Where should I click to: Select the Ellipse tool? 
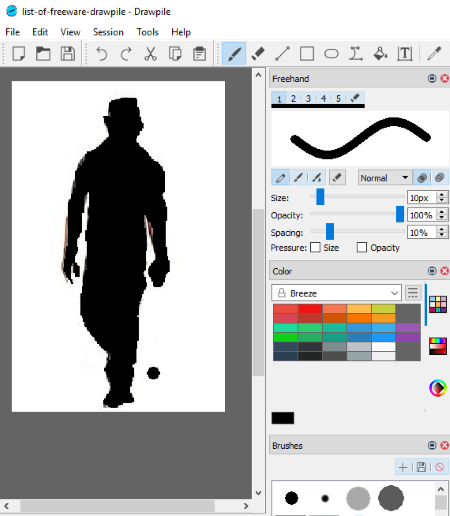click(x=331, y=53)
